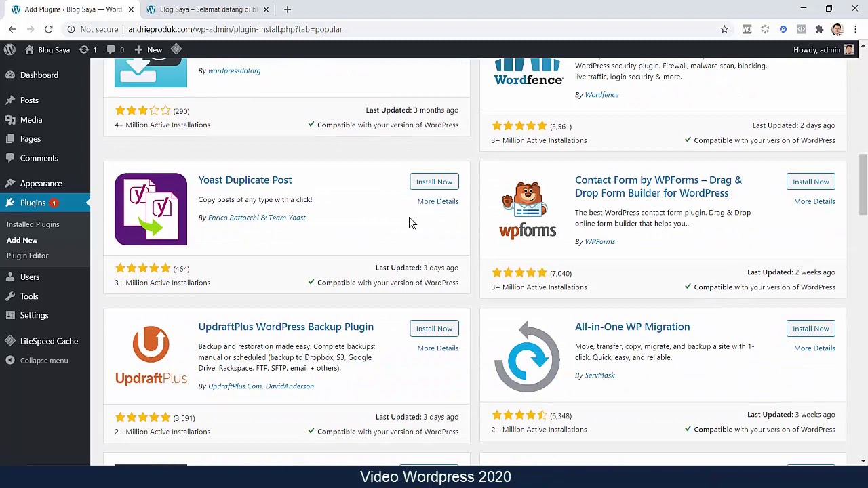Screen dimensions: 868x488
Task: Click the Tools wrench sidebar icon
Action: 10,296
